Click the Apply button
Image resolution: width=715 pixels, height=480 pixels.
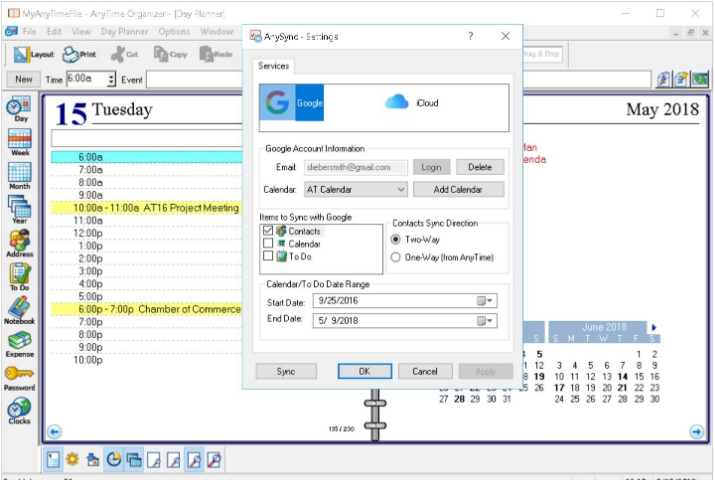coord(486,371)
